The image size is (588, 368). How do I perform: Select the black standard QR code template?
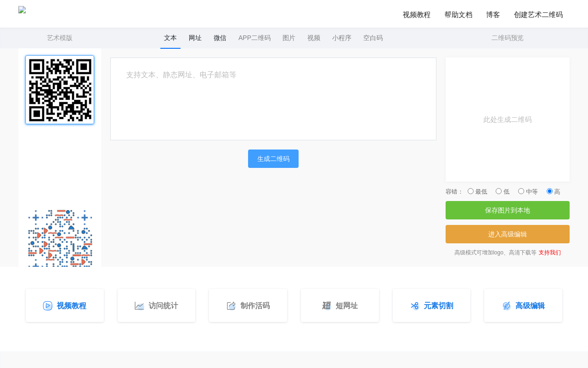(x=60, y=90)
